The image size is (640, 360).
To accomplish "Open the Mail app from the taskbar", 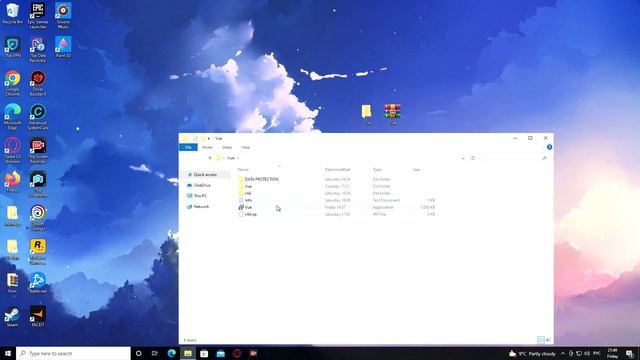I will pyautogui.click(x=220, y=353).
